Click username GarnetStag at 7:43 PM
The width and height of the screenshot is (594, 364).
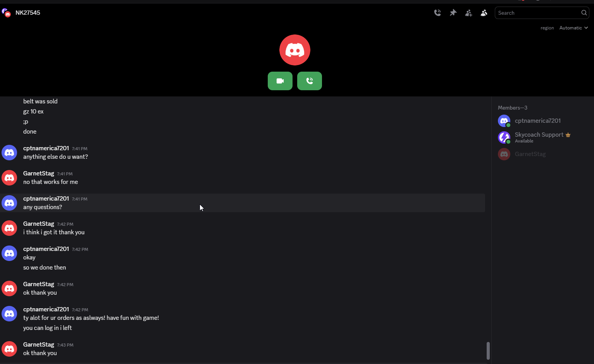[x=39, y=345]
